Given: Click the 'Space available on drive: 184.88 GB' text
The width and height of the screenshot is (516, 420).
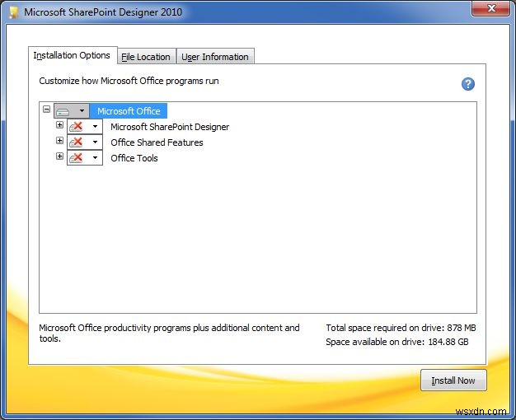Looking at the screenshot, I should [x=397, y=342].
